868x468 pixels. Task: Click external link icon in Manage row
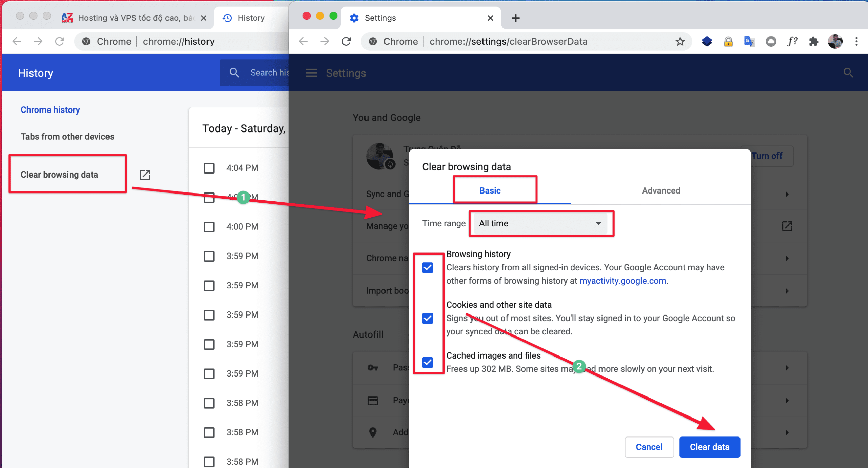(x=787, y=226)
